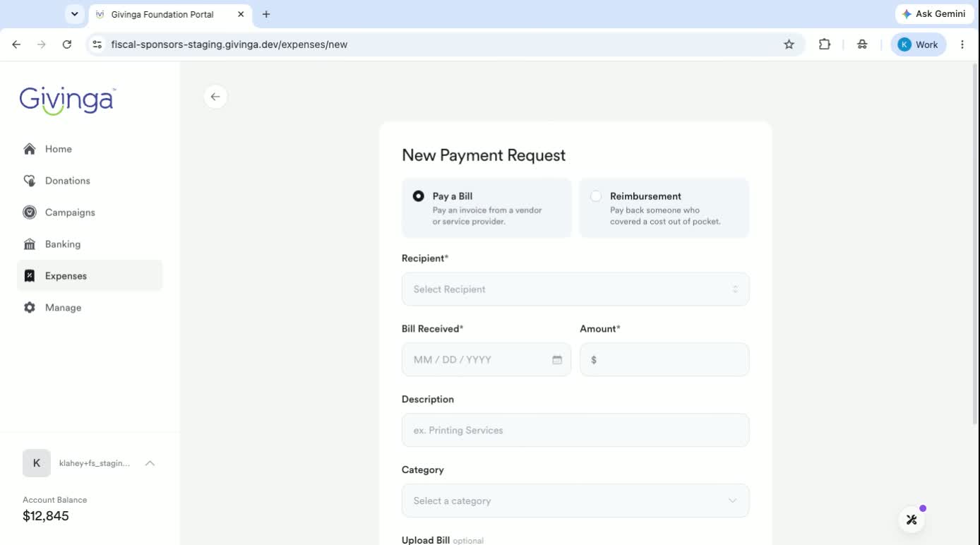Expand the klahey account menu chevron

(150, 464)
